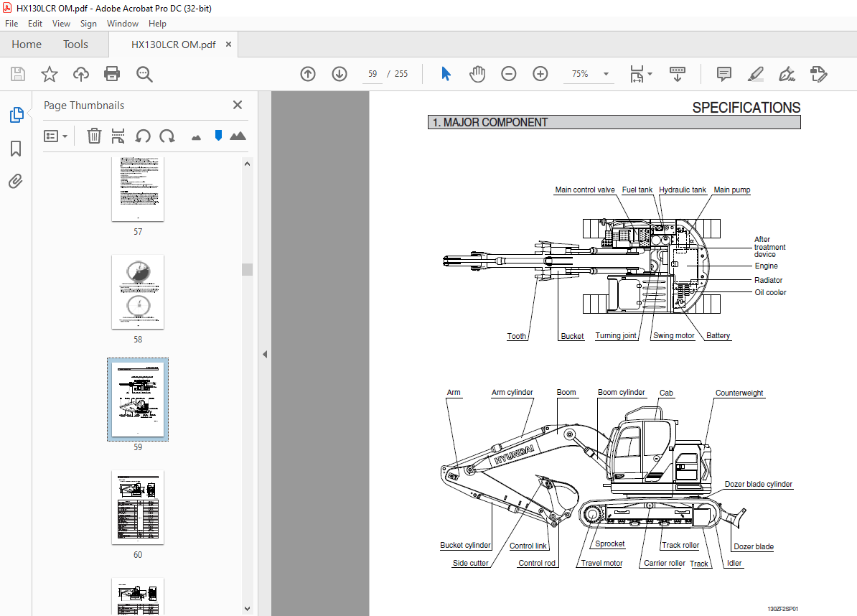
Task: Reduce thumbnail size small mountain icon
Action: click(x=196, y=137)
